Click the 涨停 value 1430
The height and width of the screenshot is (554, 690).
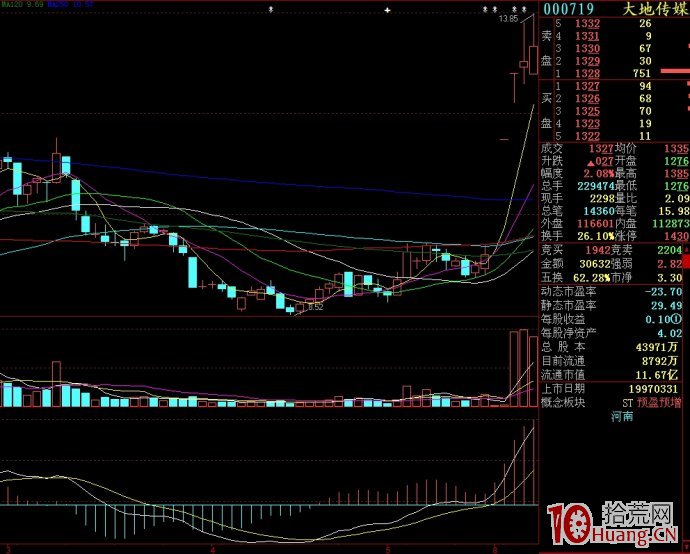(x=676, y=236)
